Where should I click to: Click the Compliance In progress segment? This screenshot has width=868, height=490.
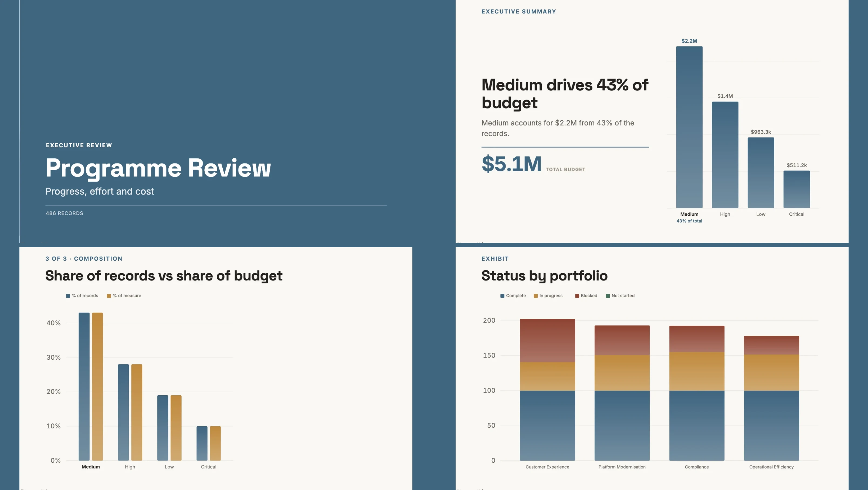pyautogui.click(x=697, y=371)
